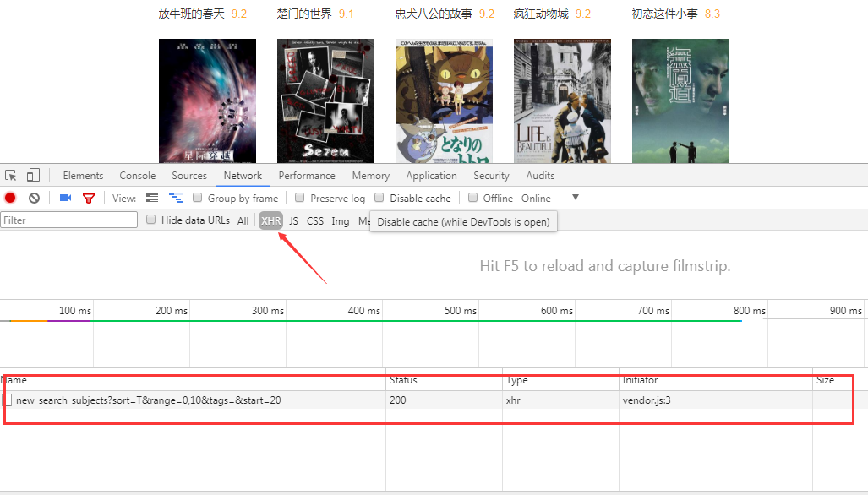Enable the Offline checkbox
Screen dimensions: 868x495
472,198
